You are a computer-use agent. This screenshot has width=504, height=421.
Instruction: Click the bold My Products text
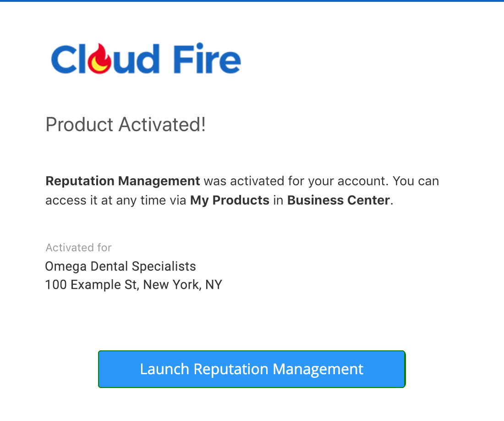[x=230, y=200]
